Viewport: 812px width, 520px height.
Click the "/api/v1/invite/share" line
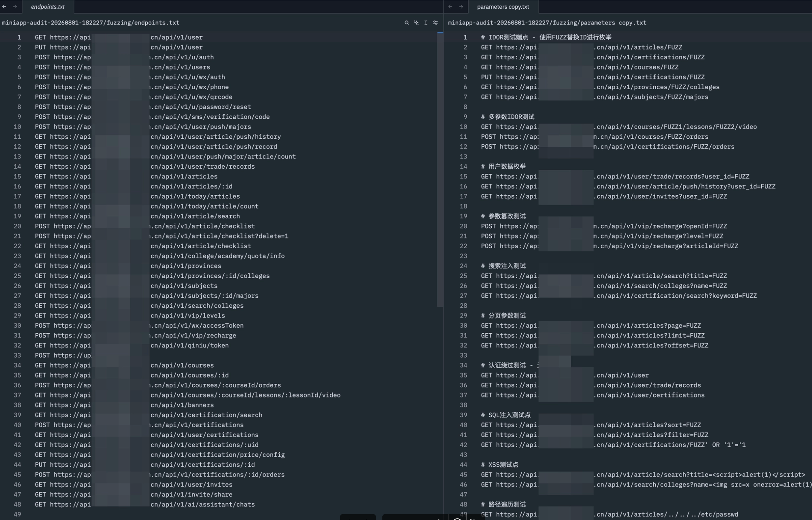pyautogui.click(x=134, y=494)
